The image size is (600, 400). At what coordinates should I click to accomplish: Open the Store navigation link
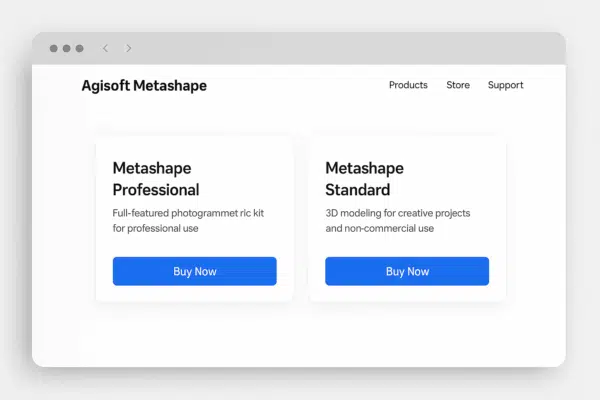coord(458,86)
